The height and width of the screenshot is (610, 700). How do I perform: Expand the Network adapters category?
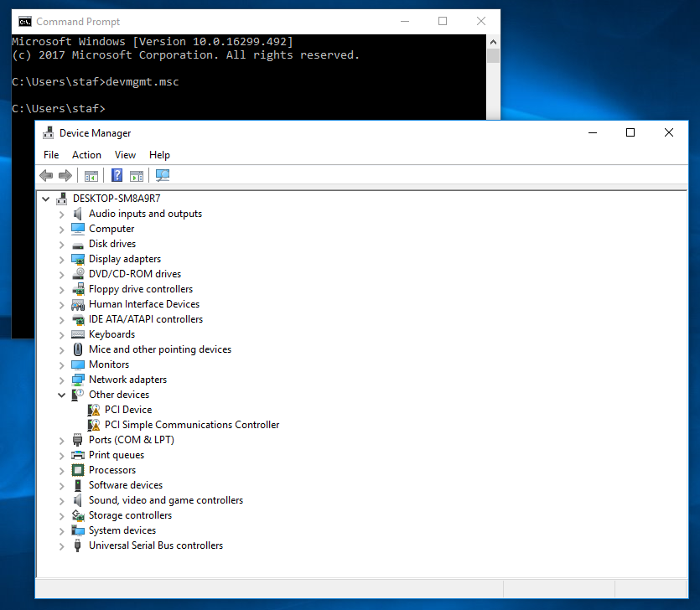point(62,380)
